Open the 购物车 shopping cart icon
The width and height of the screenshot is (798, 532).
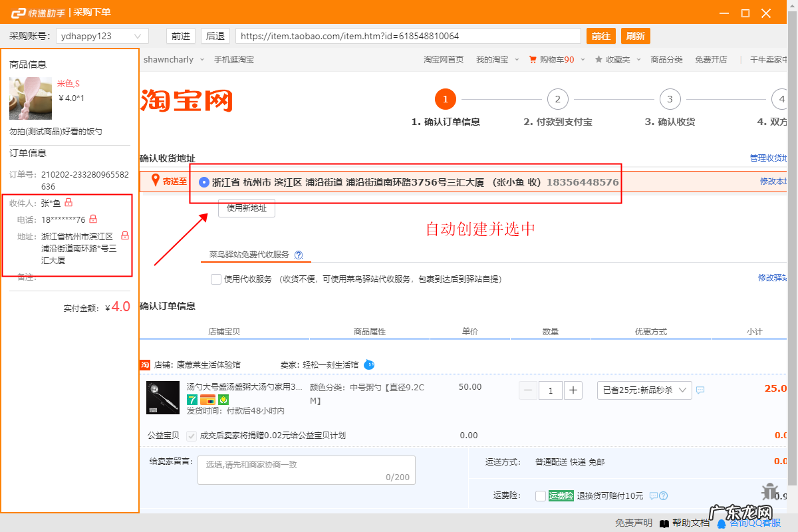point(532,59)
